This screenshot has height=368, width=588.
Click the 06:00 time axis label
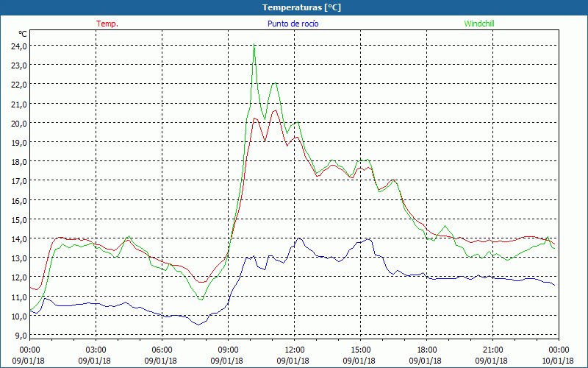(162, 350)
